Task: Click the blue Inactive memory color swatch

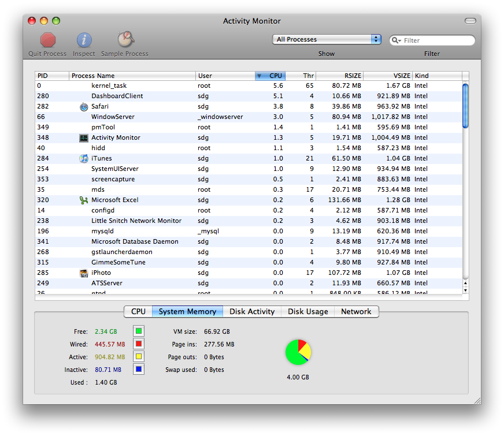Action: (x=139, y=369)
